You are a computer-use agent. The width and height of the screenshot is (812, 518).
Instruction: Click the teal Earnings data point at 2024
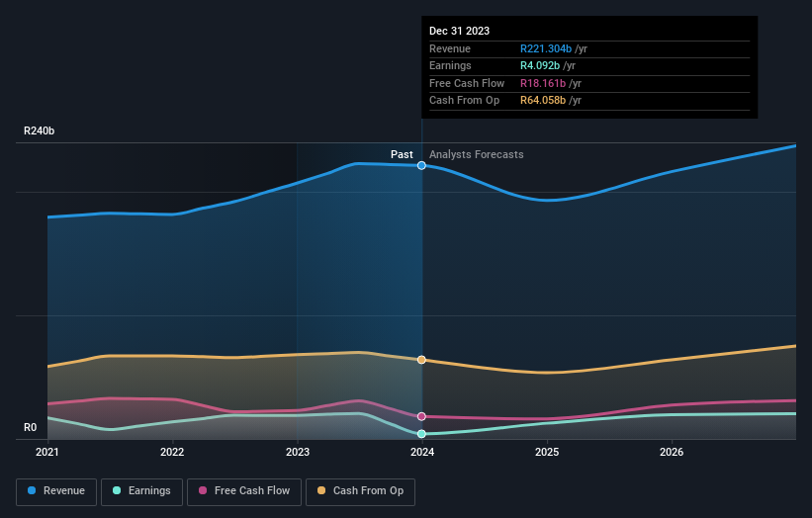click(421, 434)
